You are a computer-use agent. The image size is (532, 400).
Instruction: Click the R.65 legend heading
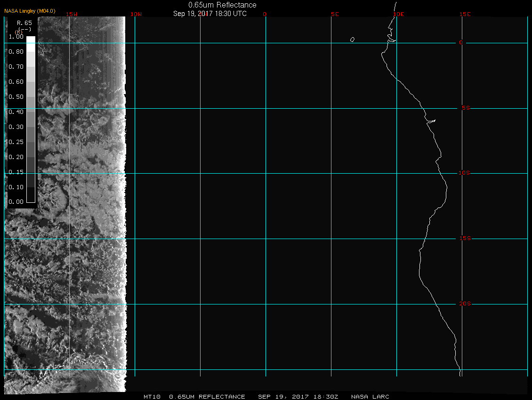point(24,23)
